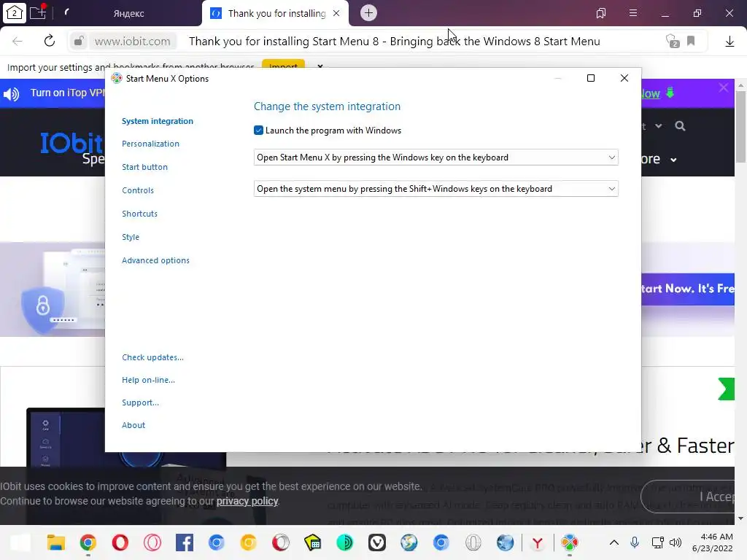Click the new tab group icon with red dot
Image resolution: width=747 pixels, height=560 pixels.
[x=38, y=12]
